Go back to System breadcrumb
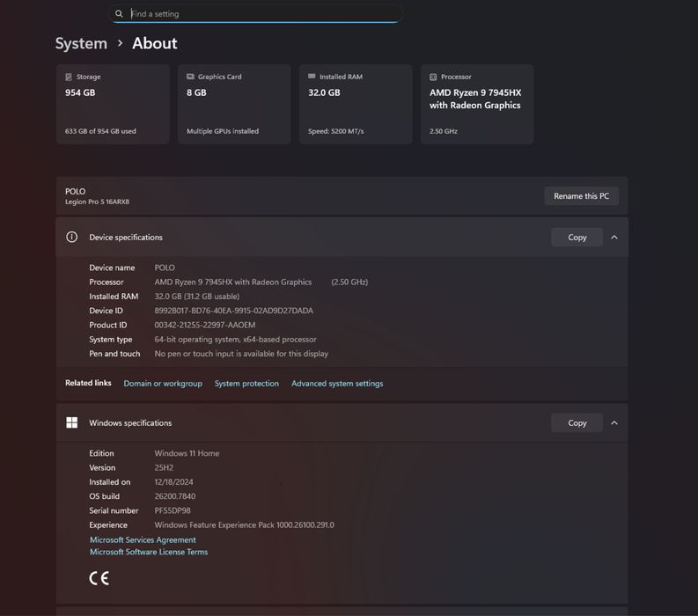The image size is (698, 616). click(x=81, y=43)
